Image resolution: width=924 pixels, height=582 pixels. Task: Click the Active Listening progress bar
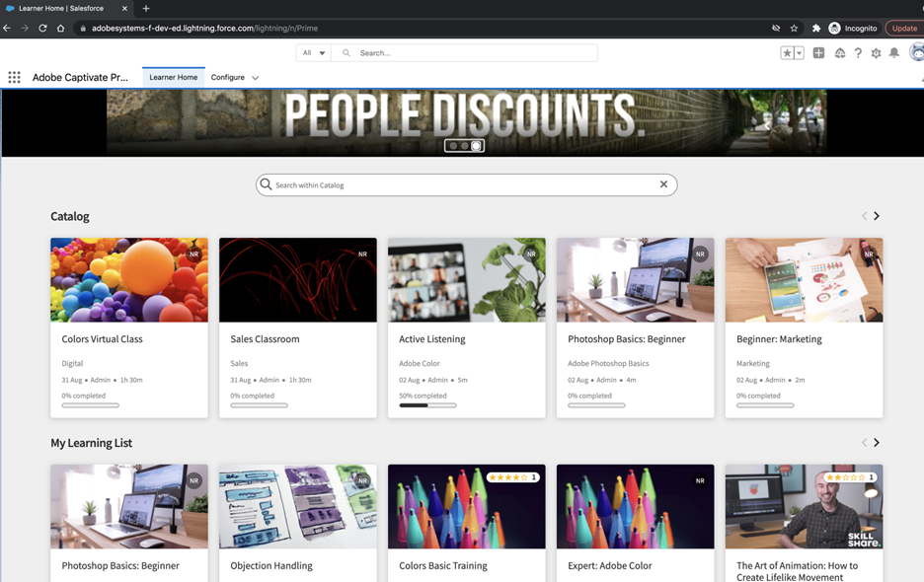427,405
